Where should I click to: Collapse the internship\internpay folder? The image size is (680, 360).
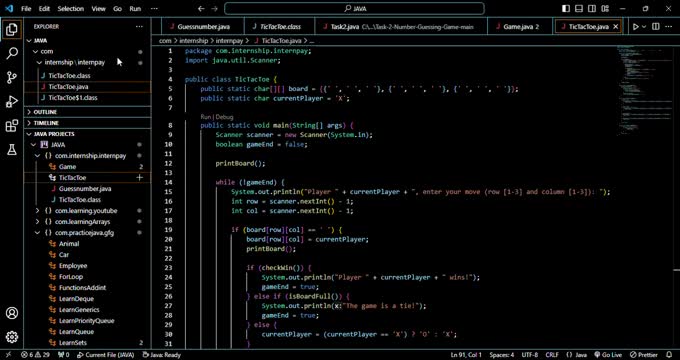39,62
